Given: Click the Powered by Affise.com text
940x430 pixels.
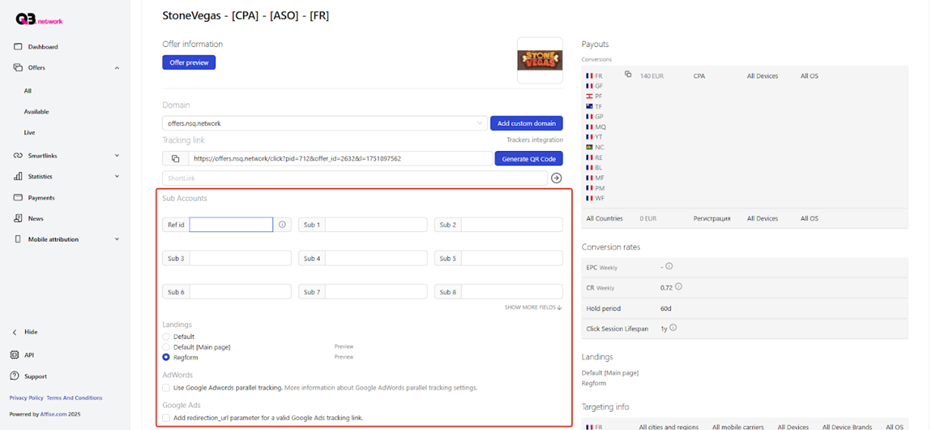Looking at the screenshot, I should pyautogui.click(x=45, y=414).
